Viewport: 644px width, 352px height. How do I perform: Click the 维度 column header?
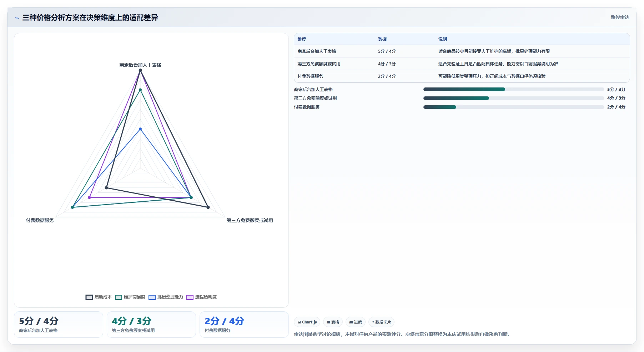[302, 39]
